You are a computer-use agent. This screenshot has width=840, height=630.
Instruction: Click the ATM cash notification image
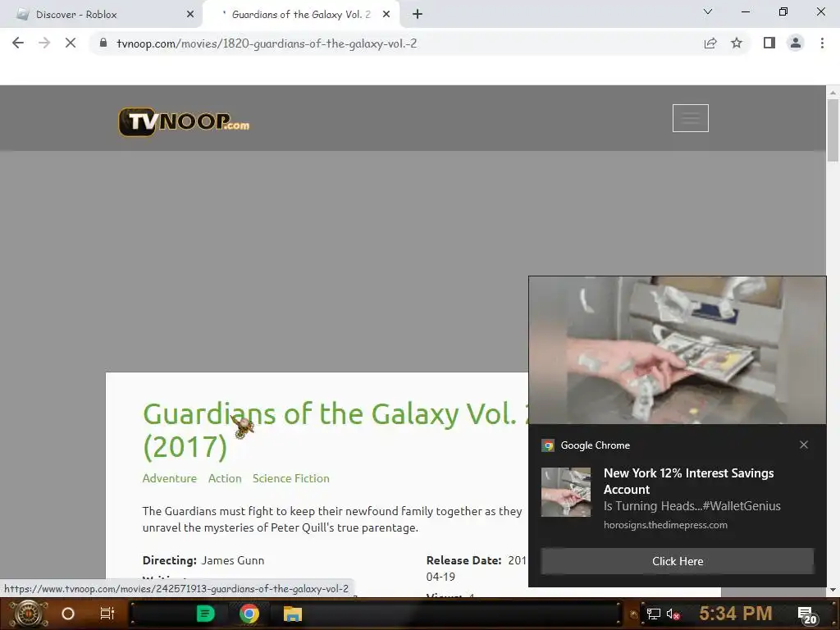tap(677, 349)
